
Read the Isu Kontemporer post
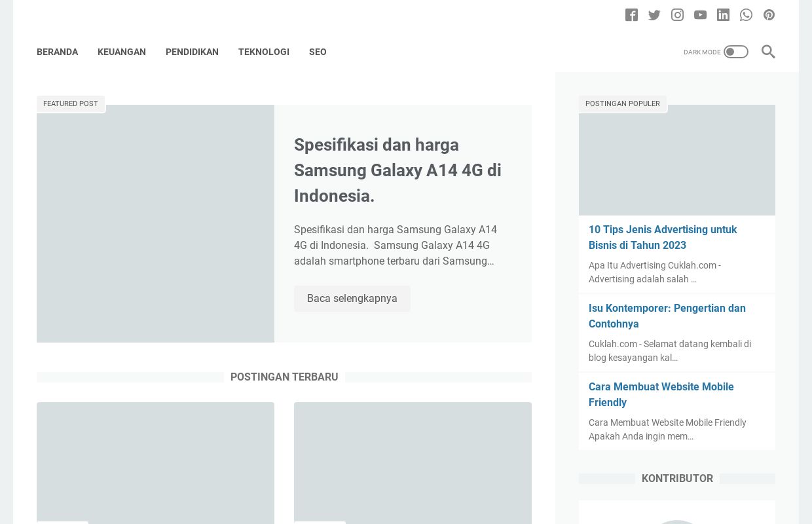[667, 316]
